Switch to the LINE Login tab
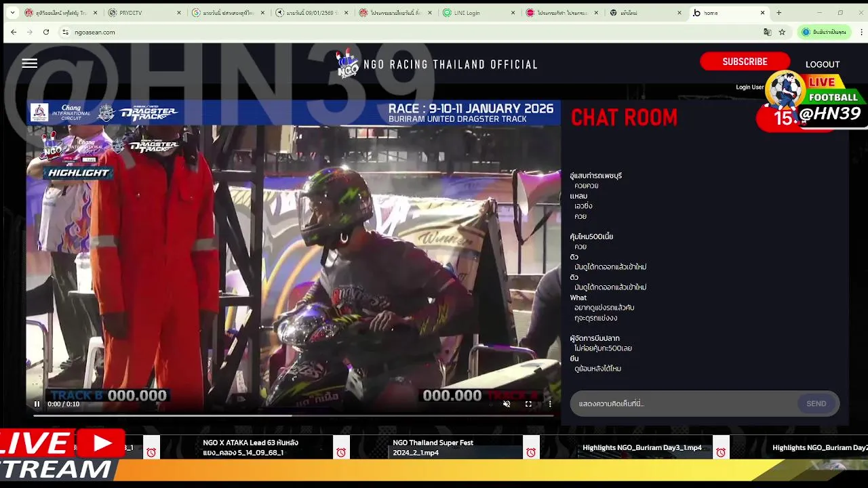 tap(479, 13)
